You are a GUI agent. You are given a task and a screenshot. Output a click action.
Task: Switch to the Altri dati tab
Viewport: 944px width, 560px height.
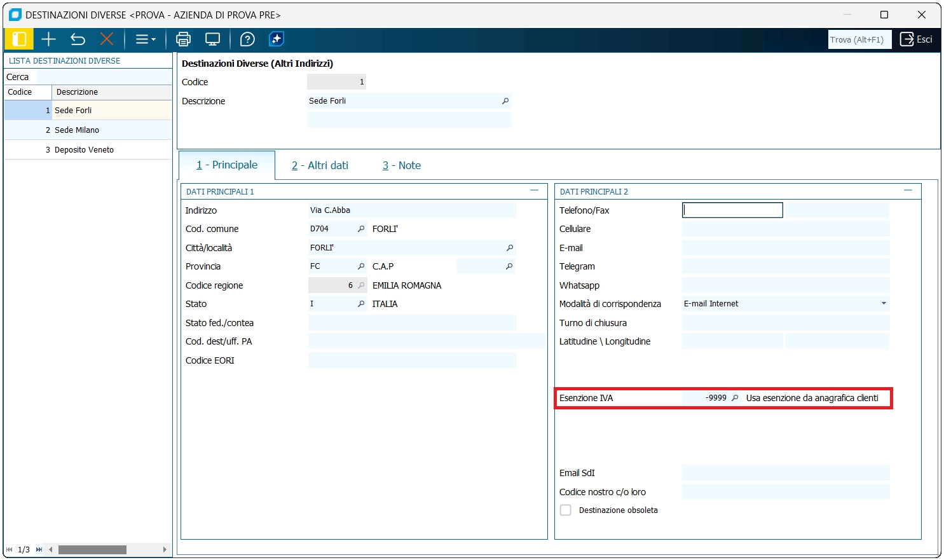320,165
